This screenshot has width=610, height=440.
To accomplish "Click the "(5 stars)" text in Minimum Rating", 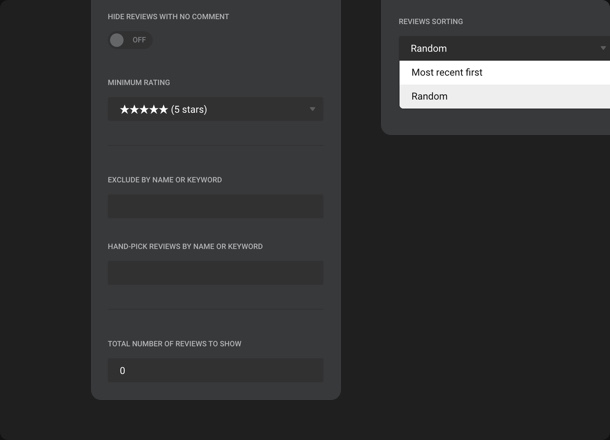I will click(x=189, y=109).
